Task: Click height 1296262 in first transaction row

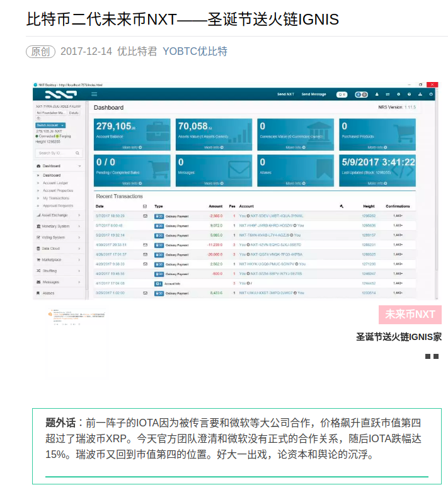Action: click(x=369, y=216)
